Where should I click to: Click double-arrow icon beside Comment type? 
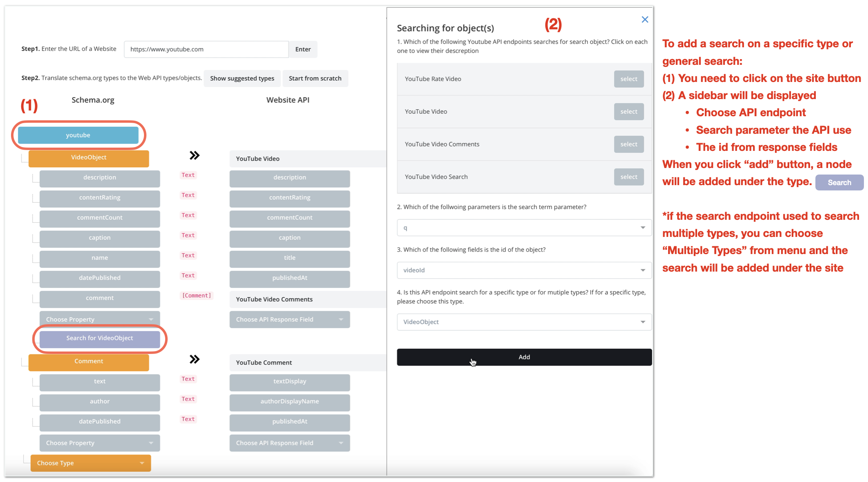(195, 359)
